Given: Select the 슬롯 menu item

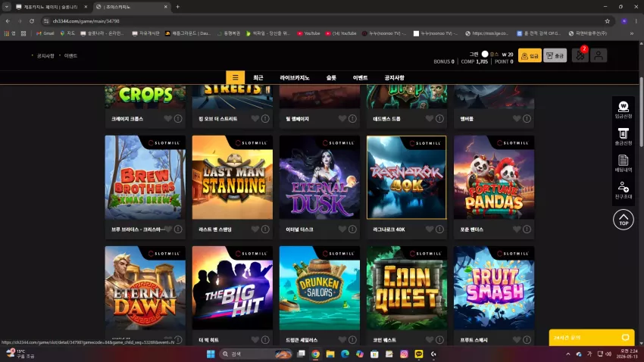Looking at the screenshot, I should 331,77.
